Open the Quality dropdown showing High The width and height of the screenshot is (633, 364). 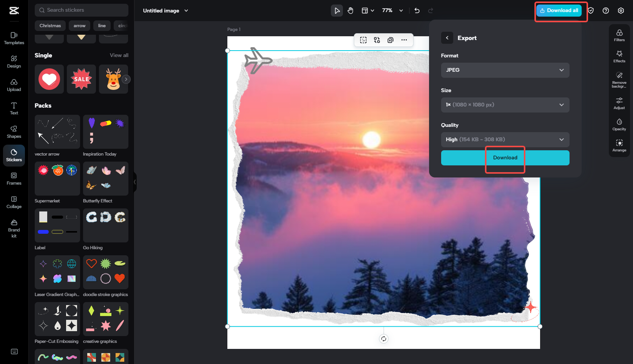coord(505,139)
